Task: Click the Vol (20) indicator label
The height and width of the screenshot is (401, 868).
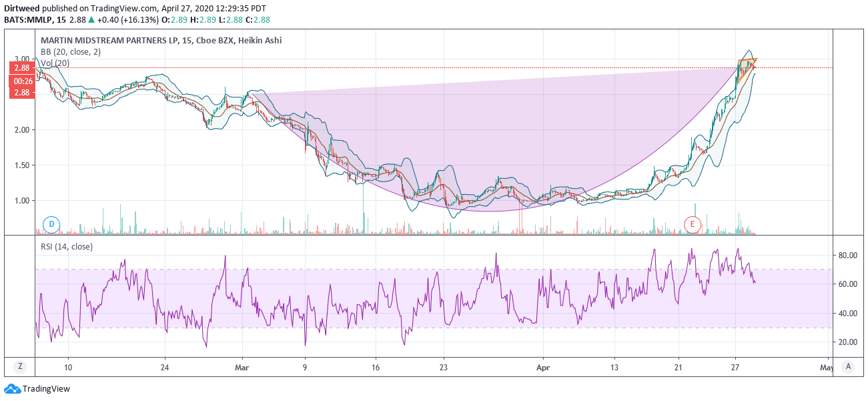Action: (55, 63)
